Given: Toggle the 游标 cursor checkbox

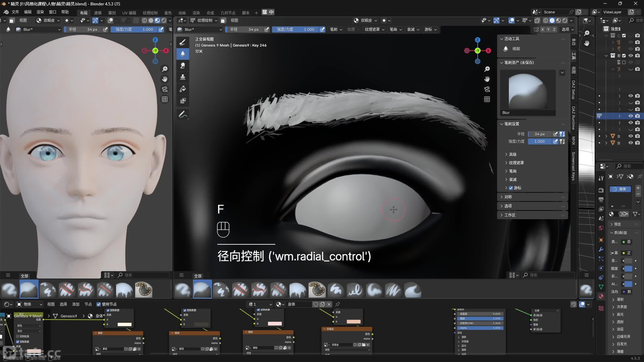Looking at the screenshot, I should pos(511,188).
